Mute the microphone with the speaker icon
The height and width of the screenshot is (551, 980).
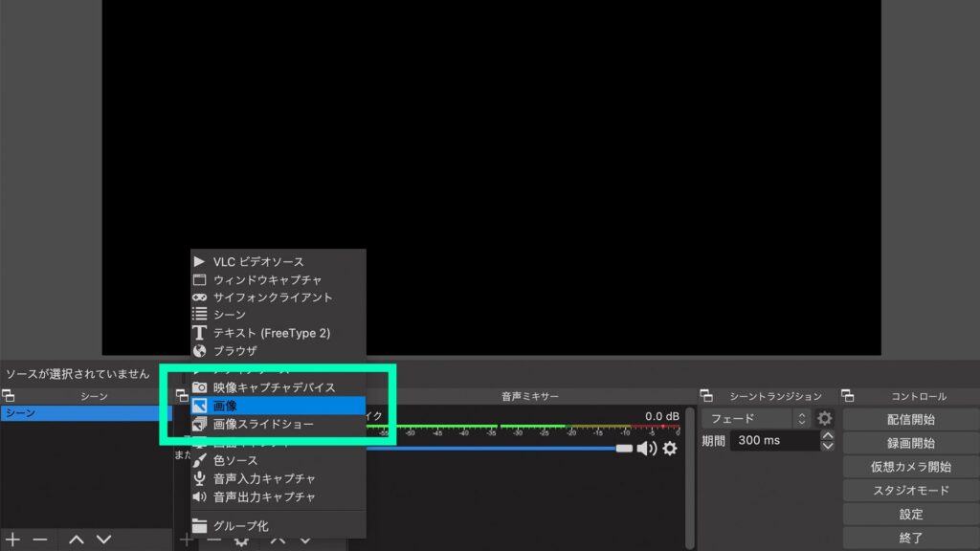point(645,447)
